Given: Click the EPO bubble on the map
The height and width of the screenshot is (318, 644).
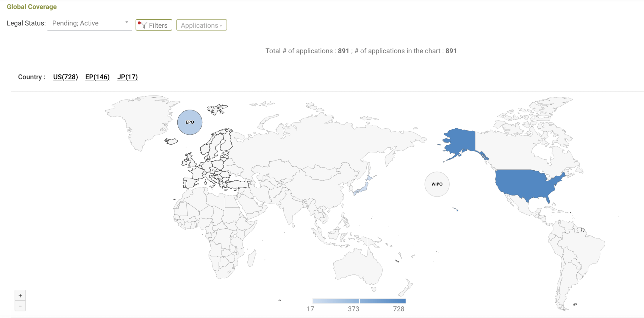Looking at the screenshot, I should [x=190, y=122].
